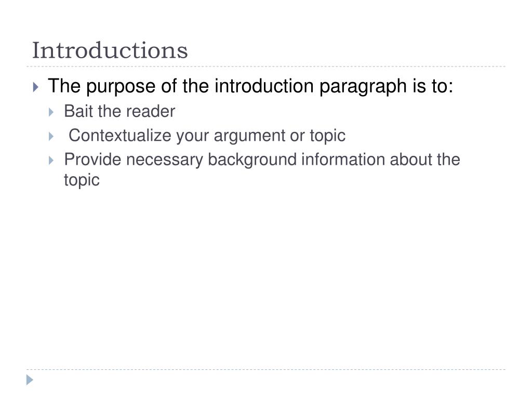This screenshot has height=399, width=532.
Task: Click the dotted divider above the footer
Action: point(266,369)
